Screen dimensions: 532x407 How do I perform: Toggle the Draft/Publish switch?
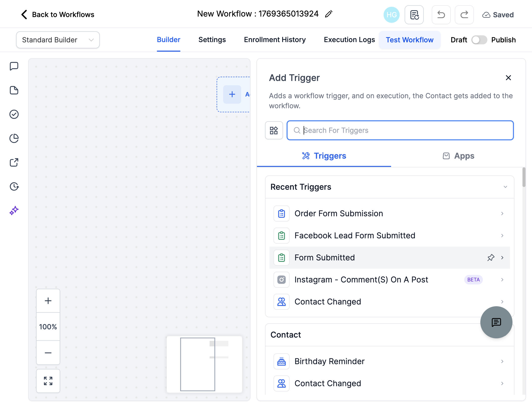(x=479, y=40)
